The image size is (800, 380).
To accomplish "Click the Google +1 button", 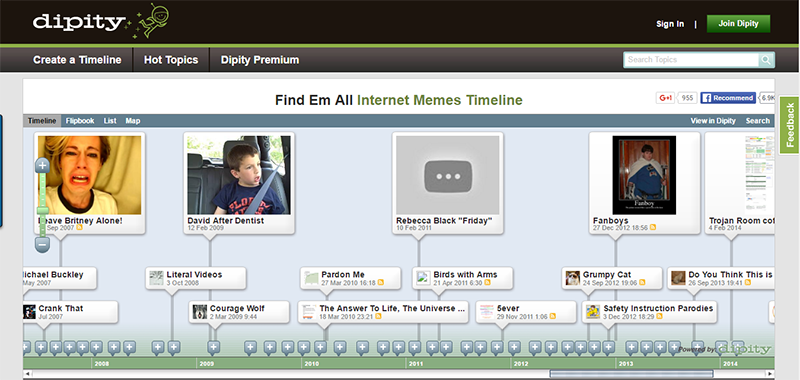I will coord(665,97).
